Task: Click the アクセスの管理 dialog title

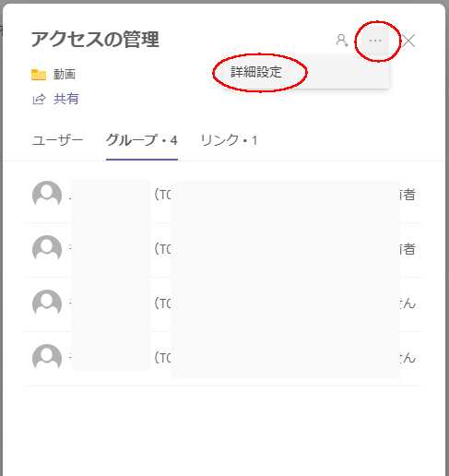Action: point(95,40)
